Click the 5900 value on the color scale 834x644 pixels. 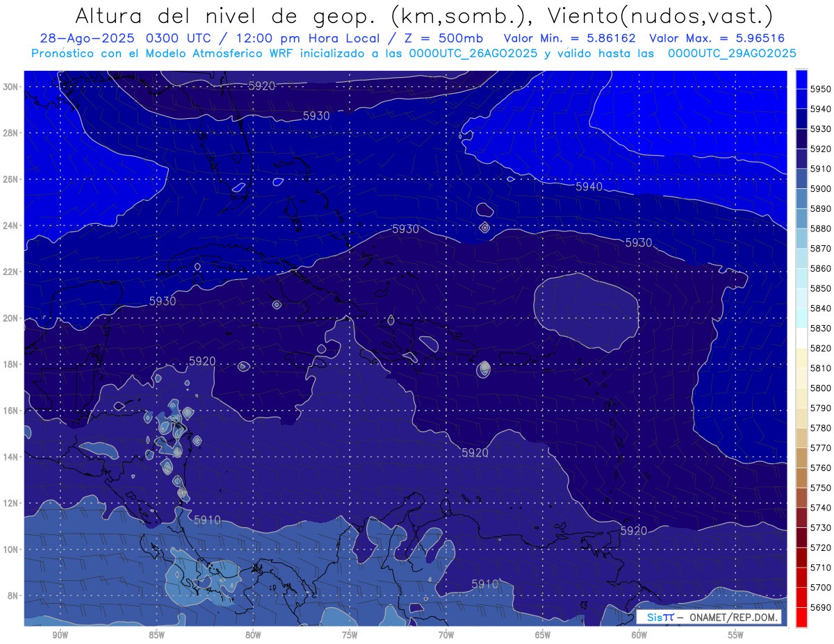[821, 188]
